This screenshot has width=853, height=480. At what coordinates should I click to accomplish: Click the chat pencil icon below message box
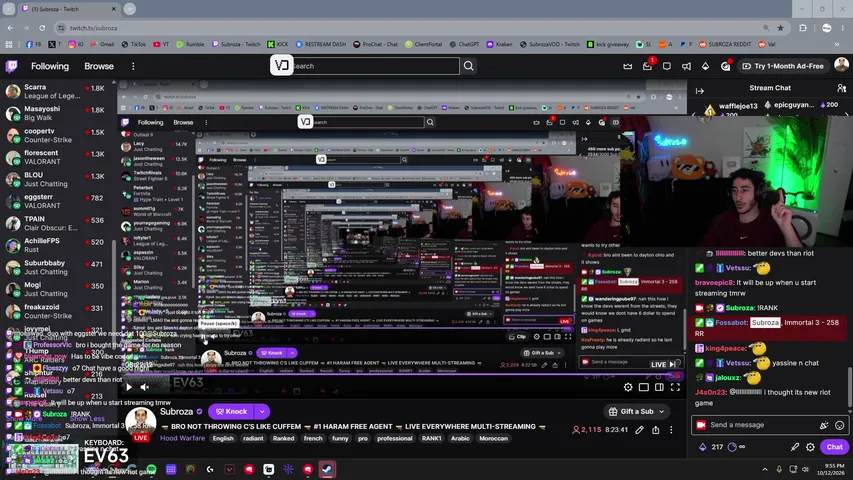pyautogui.click(x=795, y=447)
